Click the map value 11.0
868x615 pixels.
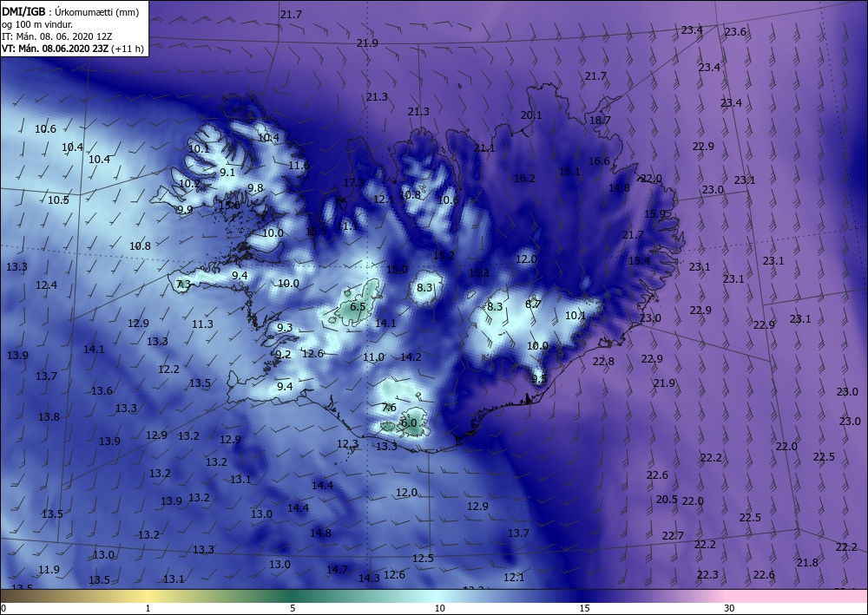[x=373, y=357]
